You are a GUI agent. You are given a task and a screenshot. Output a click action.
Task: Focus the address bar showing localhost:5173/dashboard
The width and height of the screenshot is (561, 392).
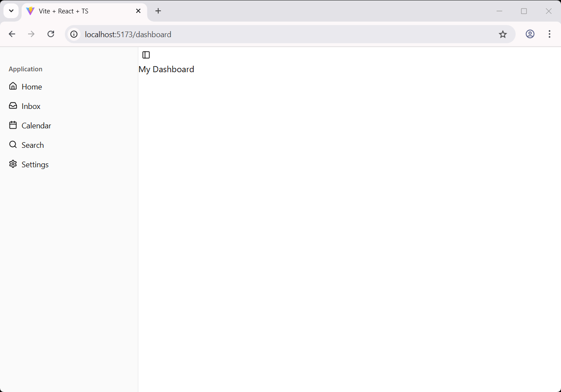click(290, 34)
